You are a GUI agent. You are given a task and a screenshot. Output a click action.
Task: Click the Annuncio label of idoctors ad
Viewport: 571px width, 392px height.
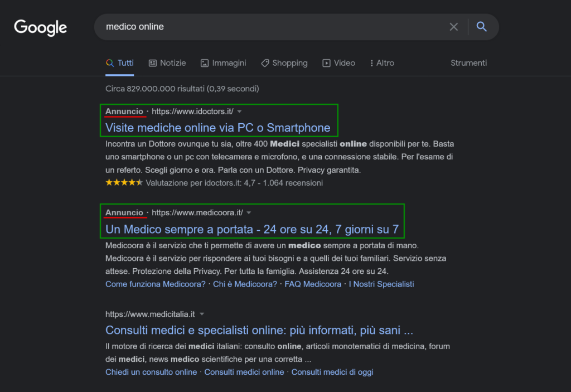pyautogui.click(x=124, y=112)
